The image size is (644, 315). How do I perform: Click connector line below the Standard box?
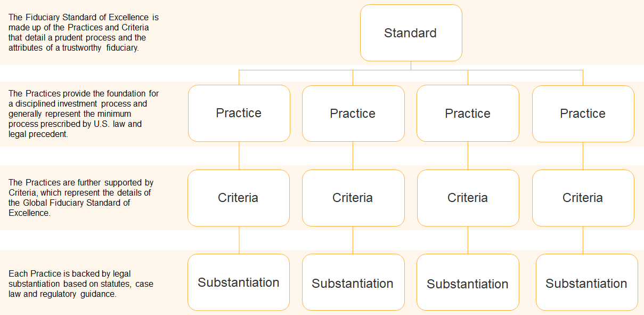point(411,66)
